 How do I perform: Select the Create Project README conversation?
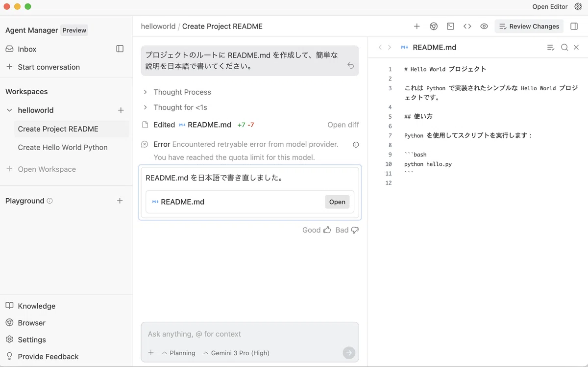click(72, 129)
